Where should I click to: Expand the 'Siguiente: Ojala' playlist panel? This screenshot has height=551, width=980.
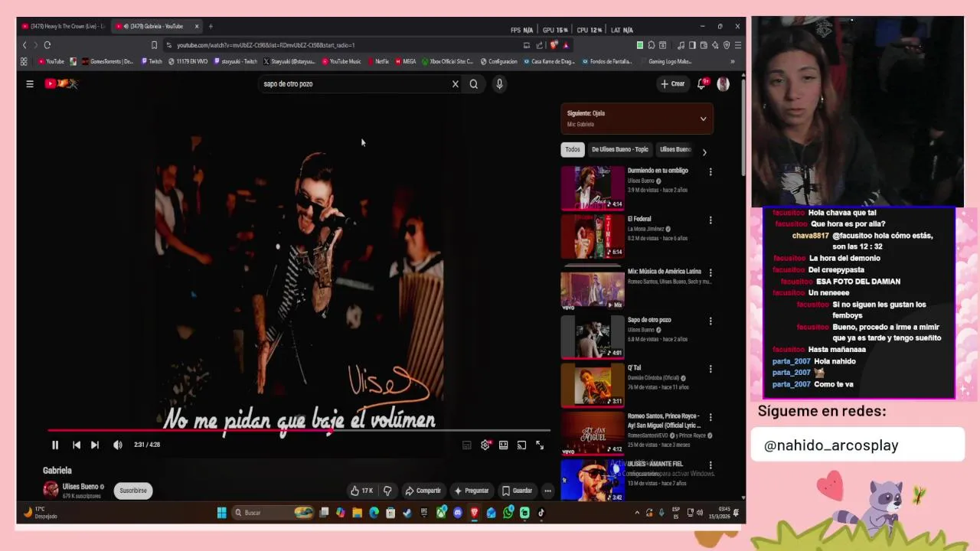[x=703, y=119]
